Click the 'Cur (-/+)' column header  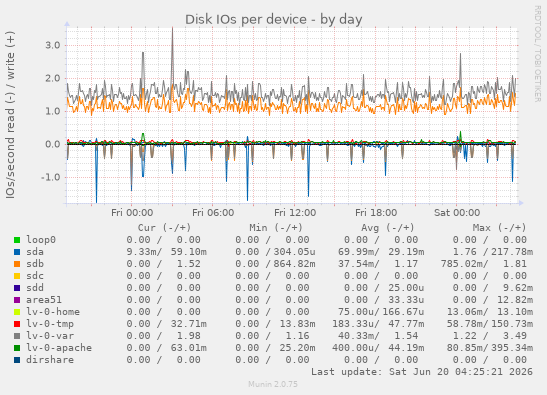[164, 228]
